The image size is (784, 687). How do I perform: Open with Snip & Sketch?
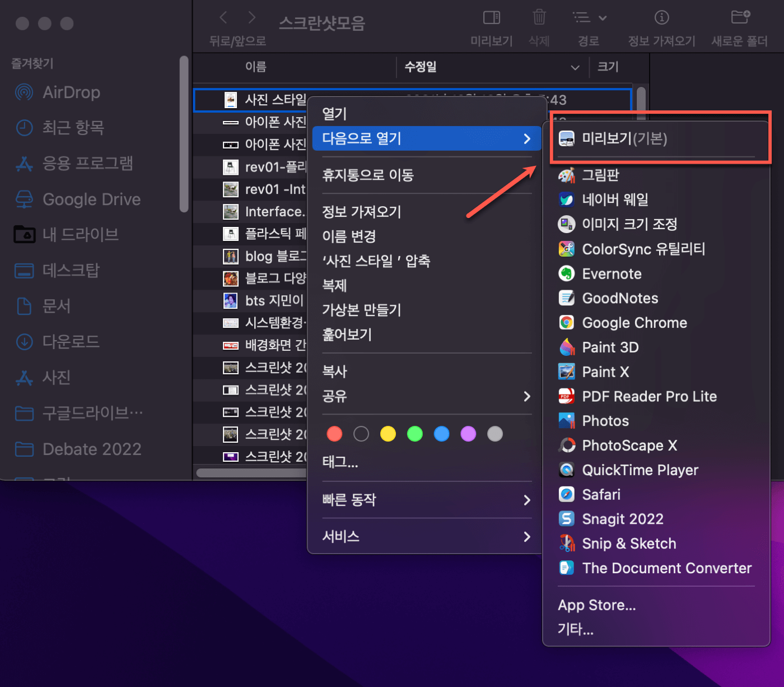tap(656, 544)
